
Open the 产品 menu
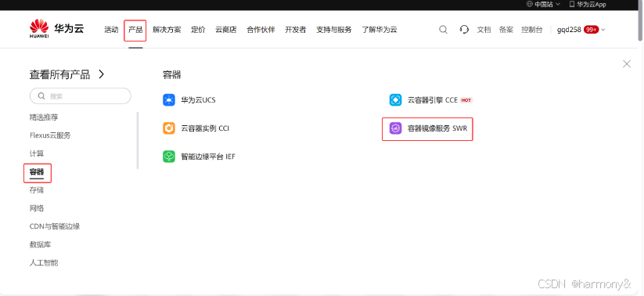(x=135, y=30)
